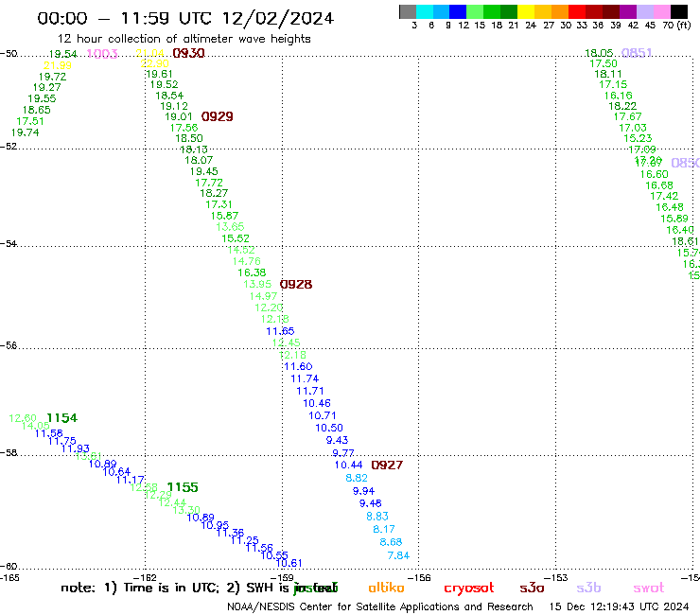Click the 'NOAA/NESDIS Center for Satellite Applications and Research' credit
The image size is (700, 615).
point(380,607)
